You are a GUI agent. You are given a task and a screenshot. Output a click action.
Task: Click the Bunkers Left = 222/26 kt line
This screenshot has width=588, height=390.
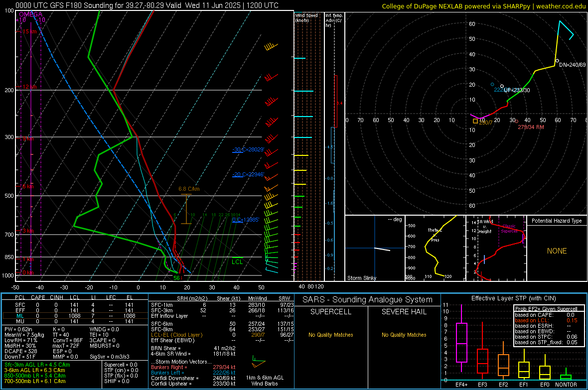pos(193,373)
